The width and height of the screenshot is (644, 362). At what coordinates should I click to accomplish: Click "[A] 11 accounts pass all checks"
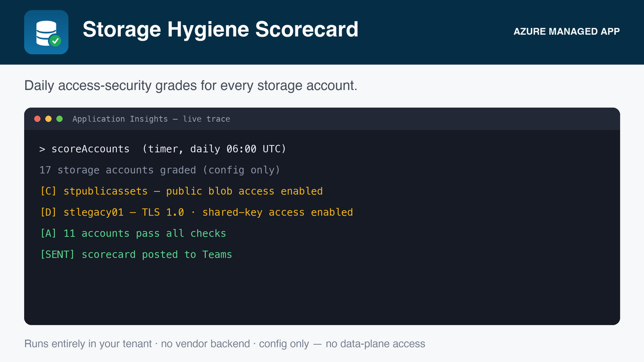(x=133, y=233)
